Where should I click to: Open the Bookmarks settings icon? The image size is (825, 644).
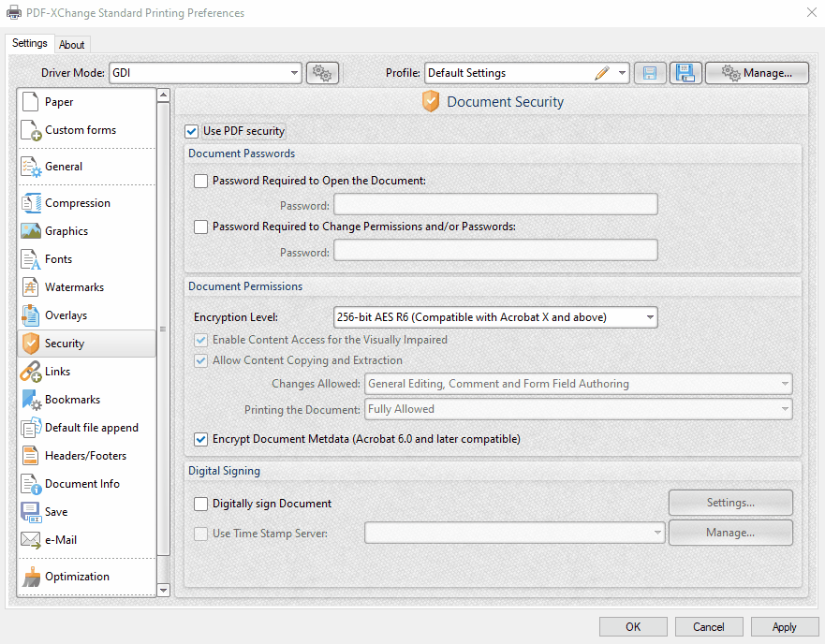click(29, 399)
